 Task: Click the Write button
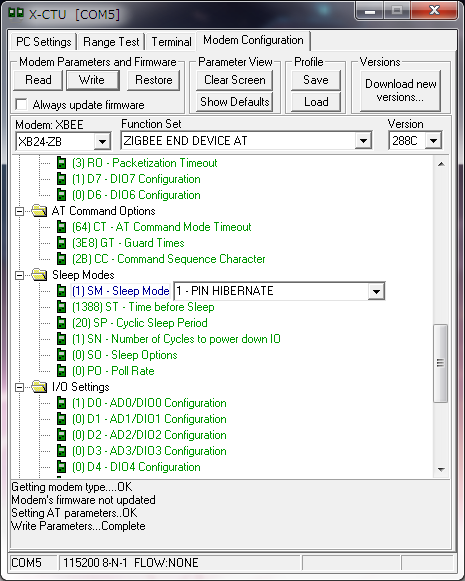click(92, 80)
